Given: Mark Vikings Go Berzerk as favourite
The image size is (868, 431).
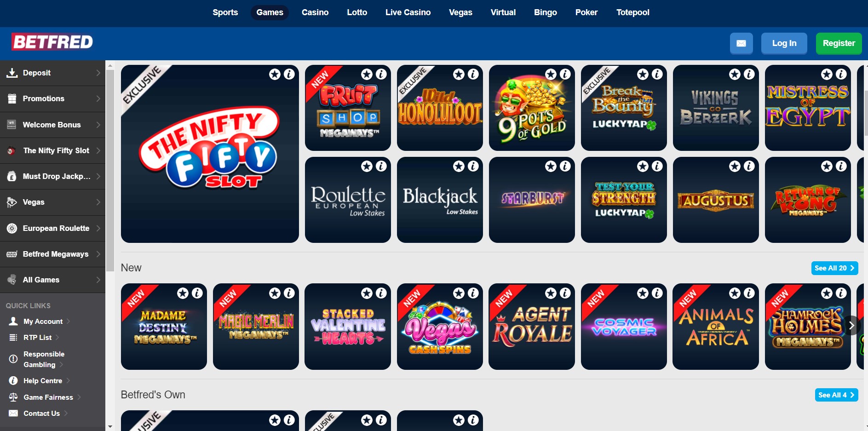Looking at the screenshot, I should (x=735, y=74).
